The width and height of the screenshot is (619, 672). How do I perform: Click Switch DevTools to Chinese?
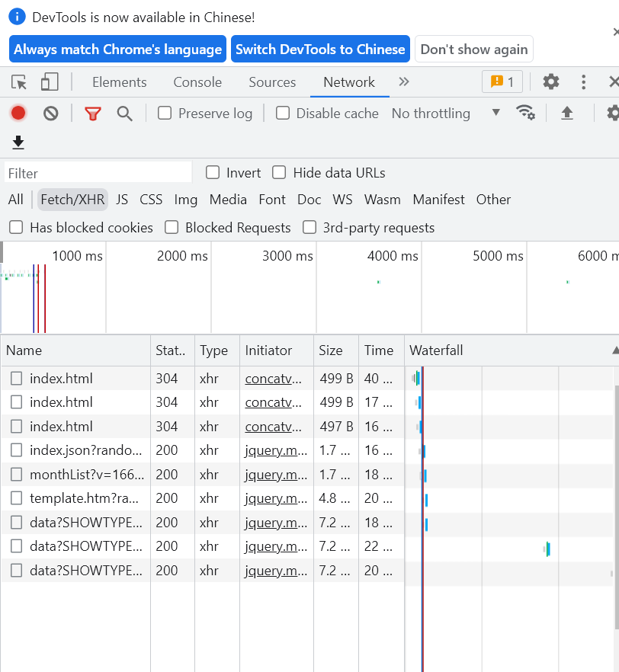[x=320, y=49]
